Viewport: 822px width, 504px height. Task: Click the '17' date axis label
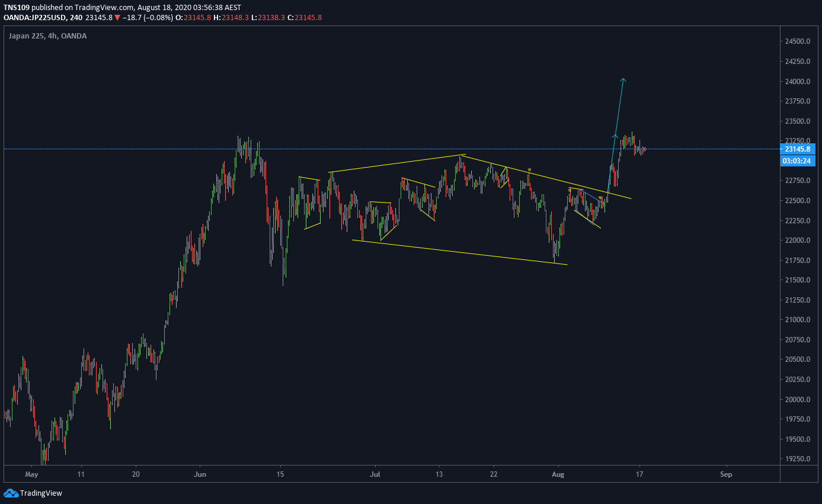point(639,474)
